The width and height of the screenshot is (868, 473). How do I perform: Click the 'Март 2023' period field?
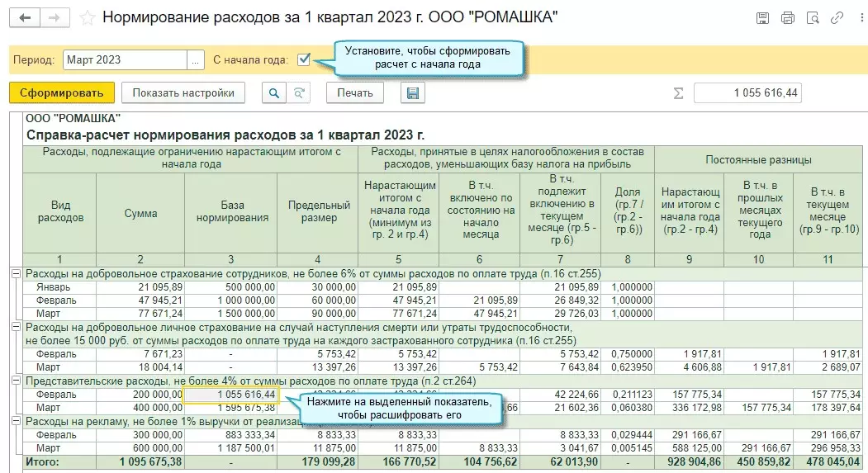(125, 59)
